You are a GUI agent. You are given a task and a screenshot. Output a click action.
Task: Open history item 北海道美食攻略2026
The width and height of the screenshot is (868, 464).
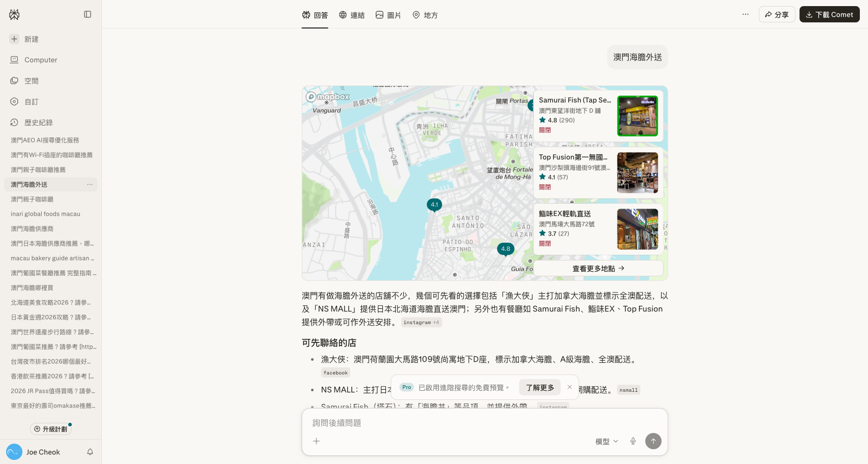pyautogui.click(x=51, y=302)
